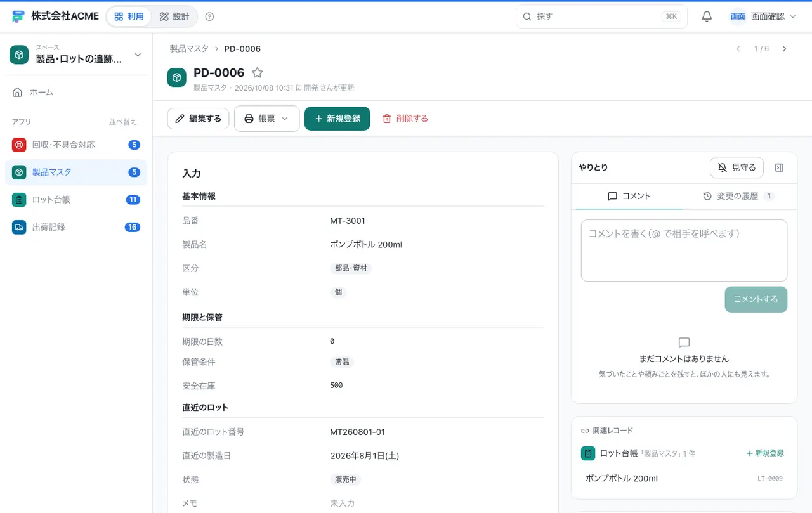Select the コメント tab

[x=629, y=197]
